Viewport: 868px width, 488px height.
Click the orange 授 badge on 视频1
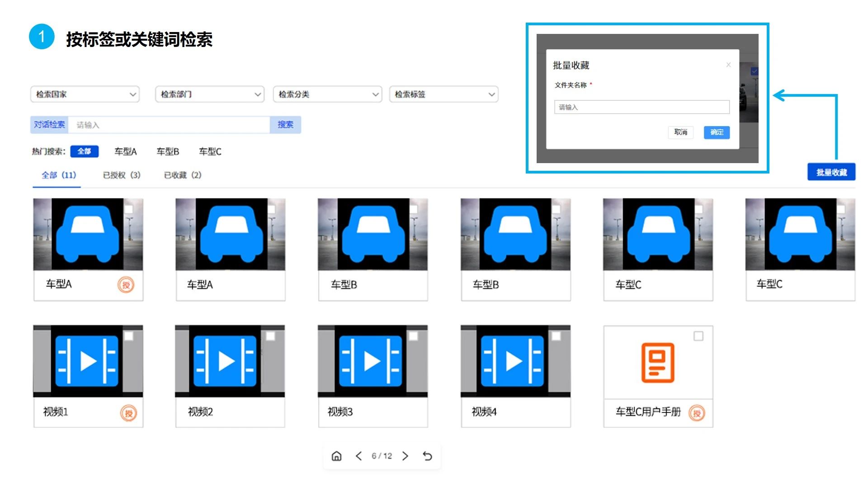tap(128, 413)
